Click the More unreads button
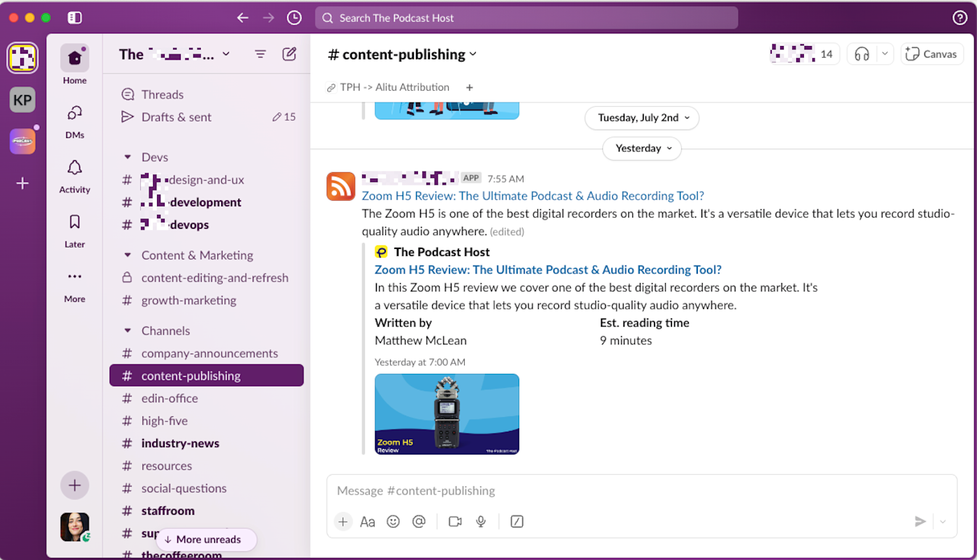Viewport: 977px width, 560px height. (x=207, y=539)
